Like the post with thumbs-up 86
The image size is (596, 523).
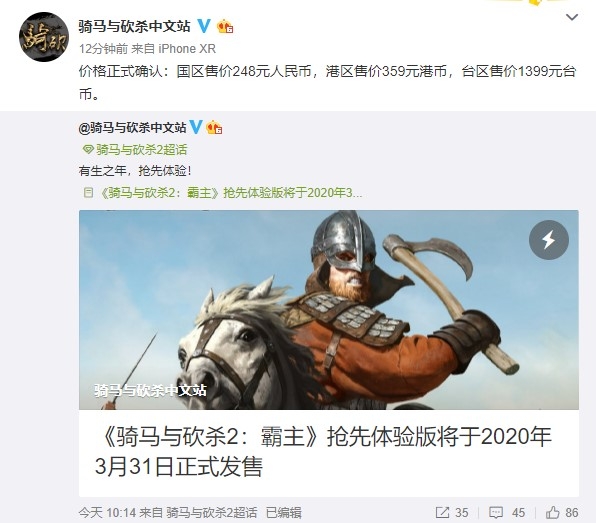click(x=562, y=513)
